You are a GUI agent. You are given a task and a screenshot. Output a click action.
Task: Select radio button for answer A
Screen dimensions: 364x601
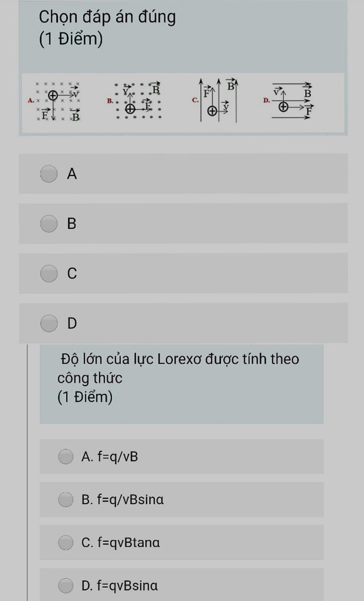(49, 174)
